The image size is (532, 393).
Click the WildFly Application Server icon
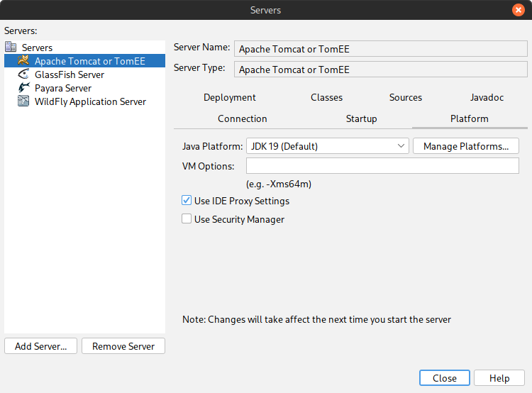23,101
